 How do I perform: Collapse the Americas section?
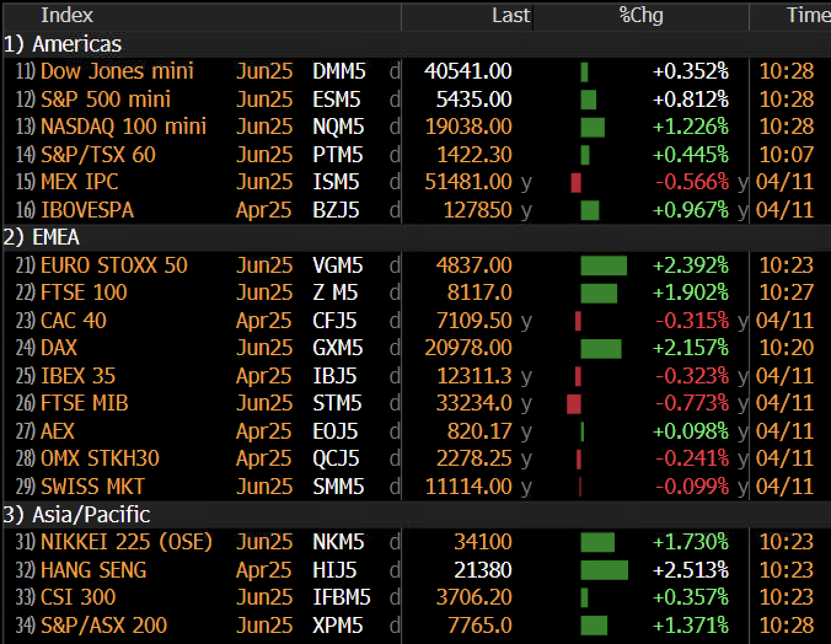pos(62,44)
